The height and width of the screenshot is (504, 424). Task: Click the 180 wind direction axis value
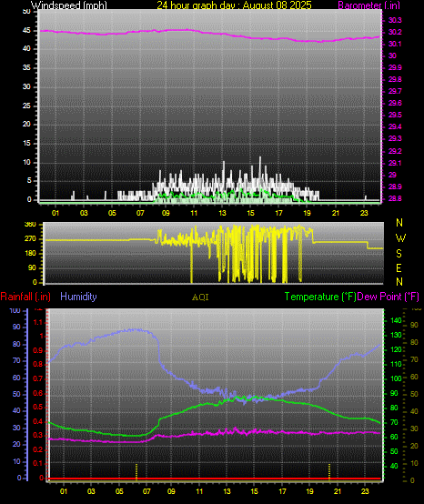pos(30,254)
